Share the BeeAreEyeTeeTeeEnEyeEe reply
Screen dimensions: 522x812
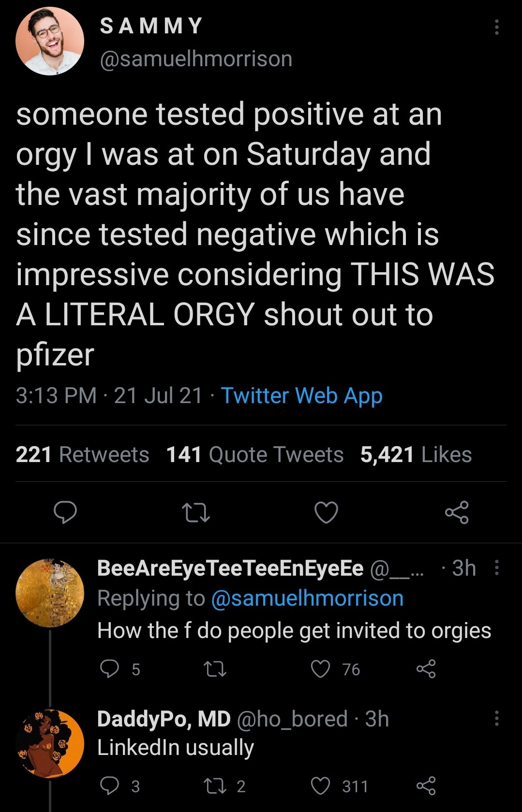point(426,669)
